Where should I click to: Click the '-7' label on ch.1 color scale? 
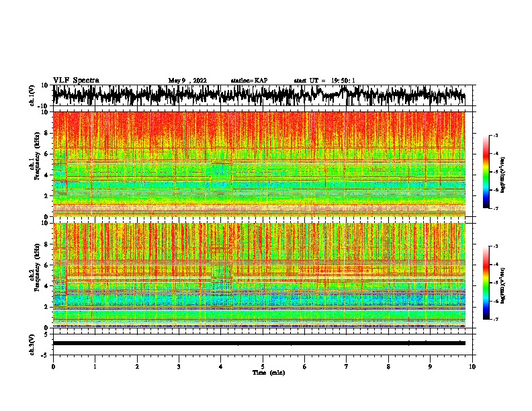pyautogui.click(x=495, y=208)
